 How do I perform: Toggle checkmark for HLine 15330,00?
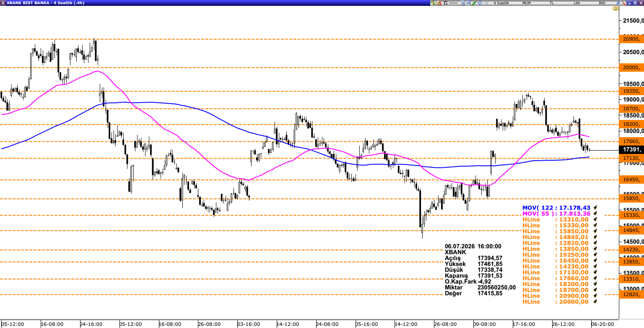click(x=595, y=225)
